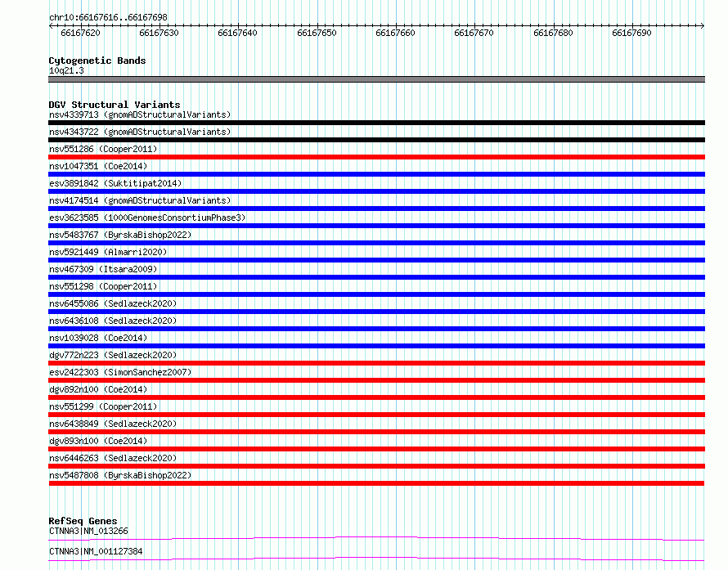
Task: Open variant nsv551298 (Cooper2011)
Action: 103,286
